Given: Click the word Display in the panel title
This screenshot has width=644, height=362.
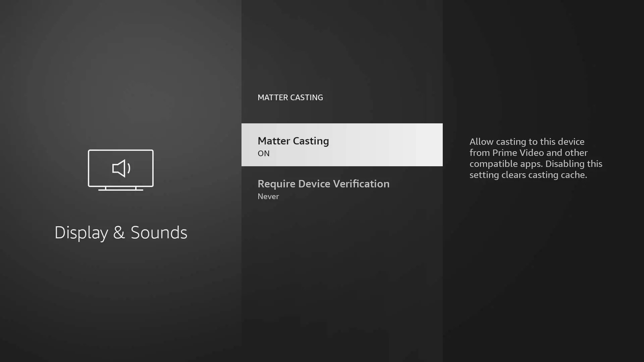Looking at the screenshot, I should [x=81, y=233].
